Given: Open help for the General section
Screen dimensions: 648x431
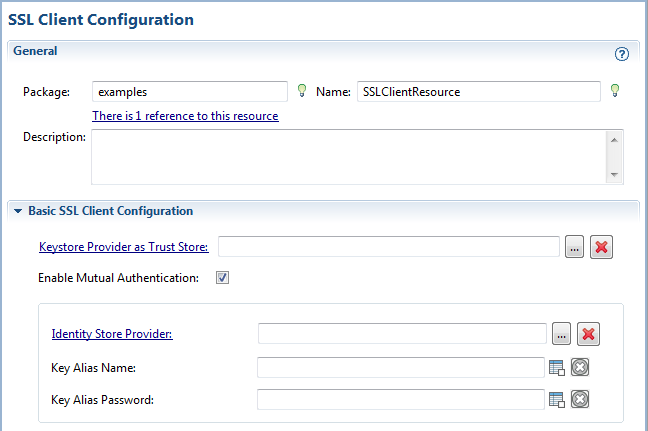Looking at the screenshot, I should [x=622, y=54].
